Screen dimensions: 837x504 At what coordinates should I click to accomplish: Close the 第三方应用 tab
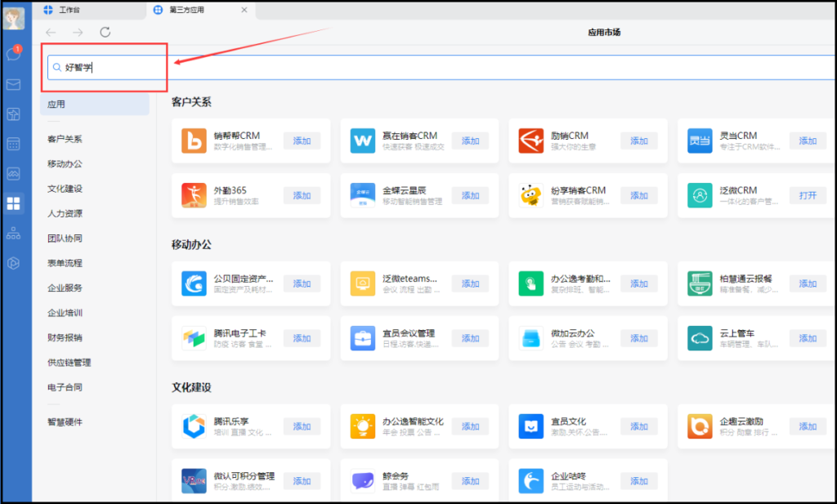(x=244, y=10)
